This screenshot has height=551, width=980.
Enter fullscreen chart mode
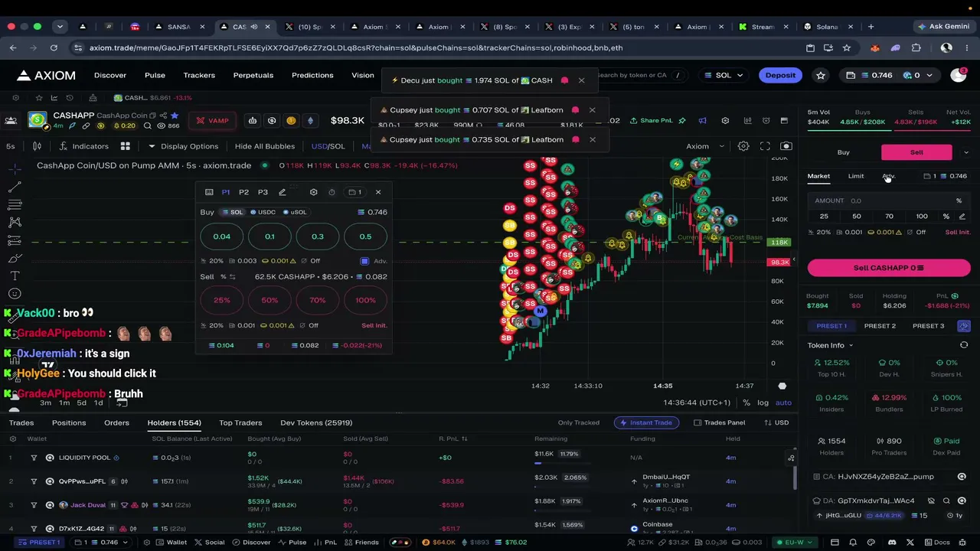(765, 146)
